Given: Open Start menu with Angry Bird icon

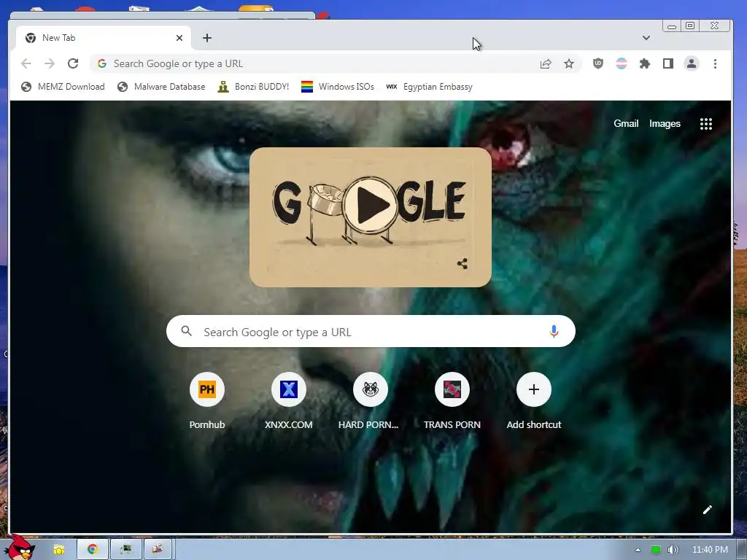Looking at the screenshot, I should [19, 548].
